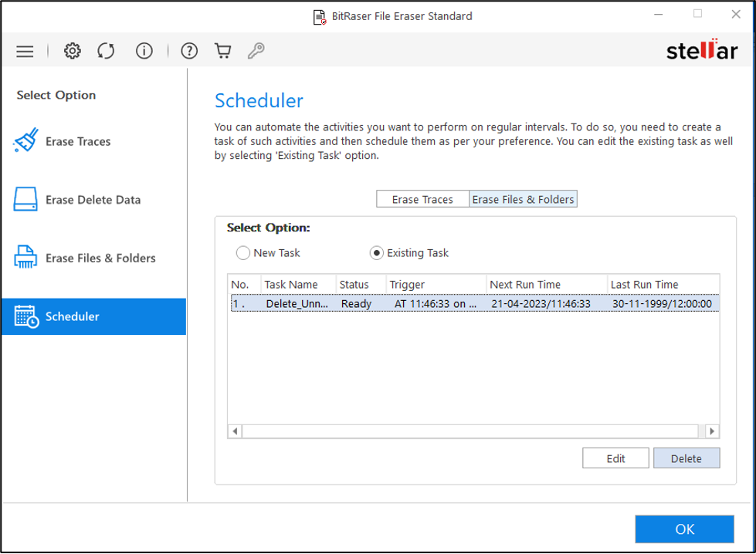Click the Edit button
The width and height of the screenshot is (756, 554).
615,458
